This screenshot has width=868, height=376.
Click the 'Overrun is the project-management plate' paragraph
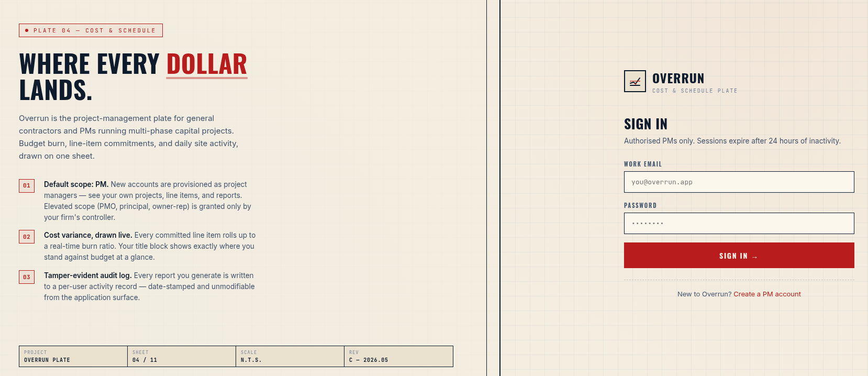click(x=129, y=137)
